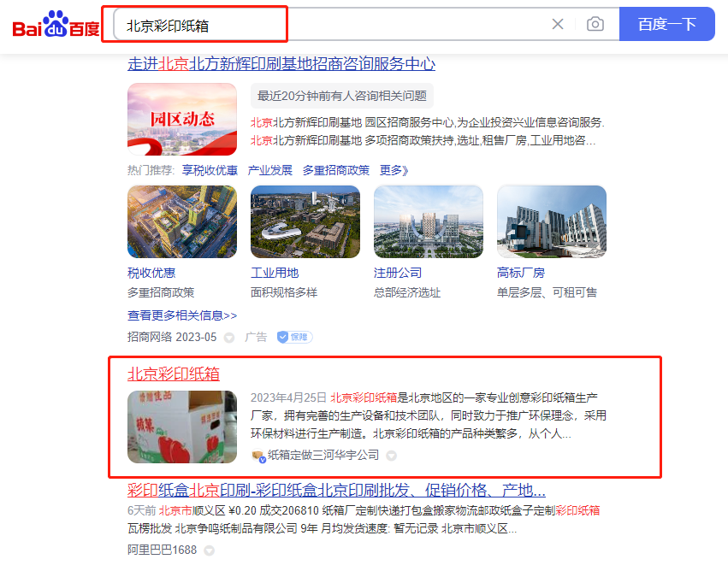This screenshot has height=571, width=728.
Task: Open the apple carton box thumbnail
Action: 182,427
